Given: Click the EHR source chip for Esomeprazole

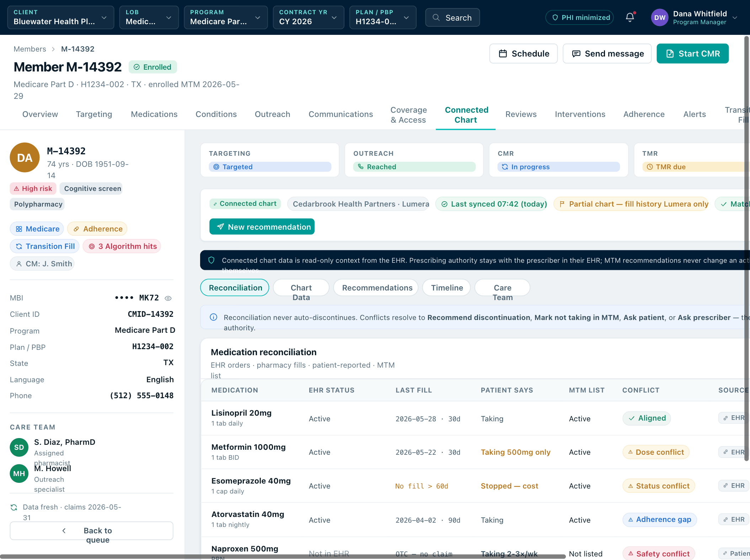Looking at the screenshot, I should pos(733,485).
